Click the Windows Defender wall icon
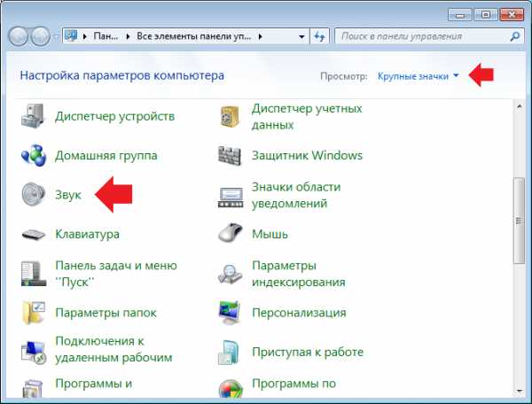This screenshot has width=532, height=404. (230, 156)
